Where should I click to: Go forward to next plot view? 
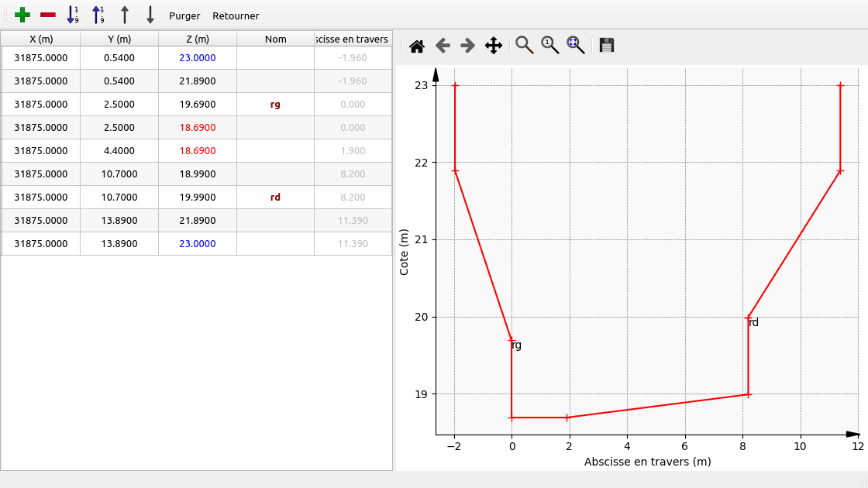[x=467, y=46]
